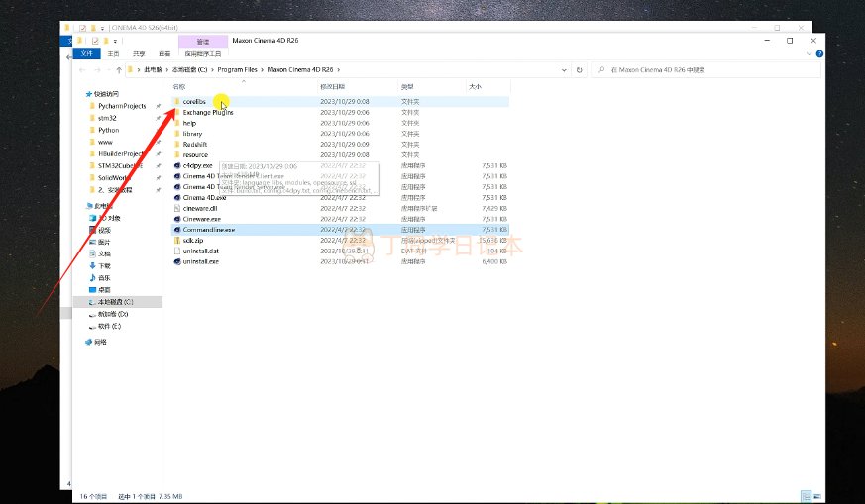Select the c4dpy.exe file icon
This screenshot has height=504, width=865.
(177, 165)
